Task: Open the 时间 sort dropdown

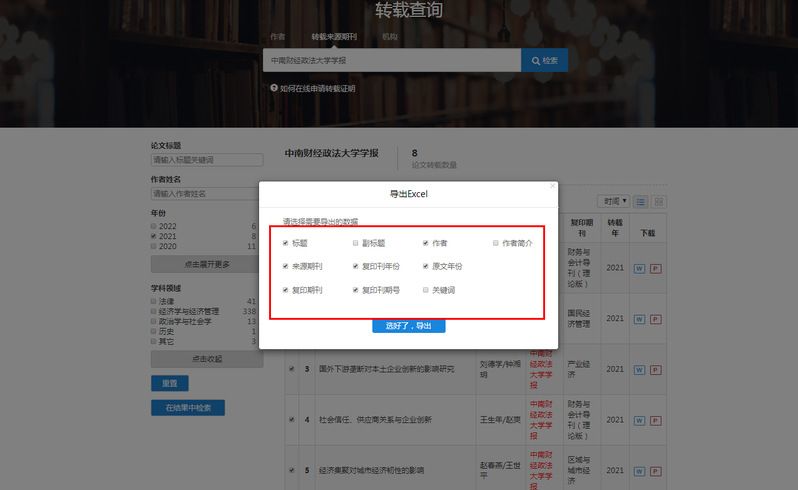Action: (x=613, y=202)
